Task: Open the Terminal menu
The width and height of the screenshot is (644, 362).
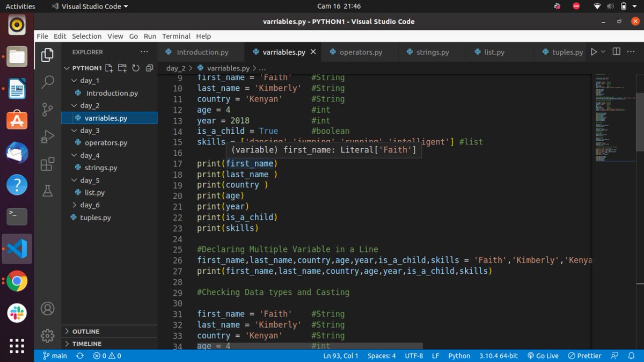Action: (176, 36)
